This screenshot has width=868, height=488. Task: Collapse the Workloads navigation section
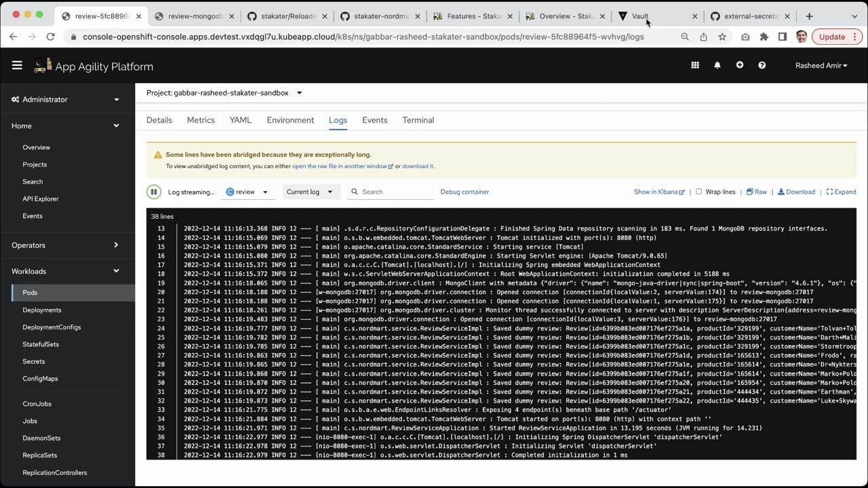click(x=66, y=271)
